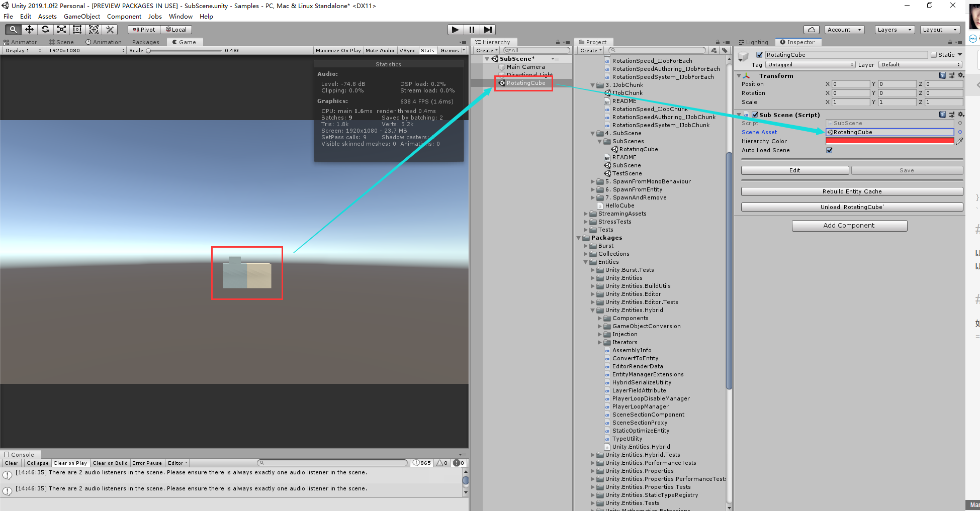Click Unload 'RotatingCube' button
The height and width of the screenshot is (511, 980).
click(x=852, y=207)
